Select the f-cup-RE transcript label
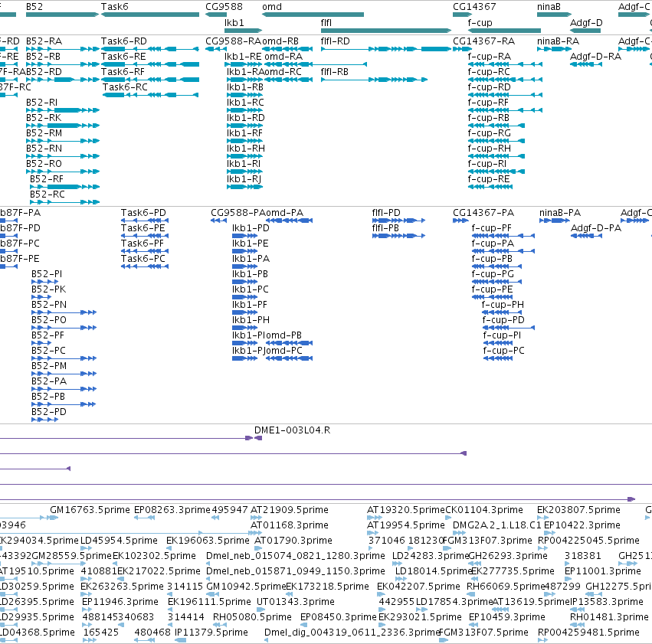 489,178
